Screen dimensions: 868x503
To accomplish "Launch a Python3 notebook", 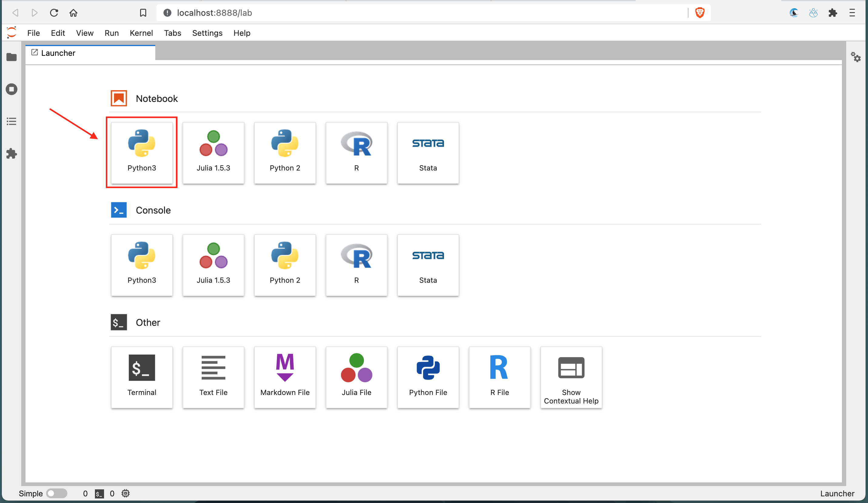I will click(142, 152).
